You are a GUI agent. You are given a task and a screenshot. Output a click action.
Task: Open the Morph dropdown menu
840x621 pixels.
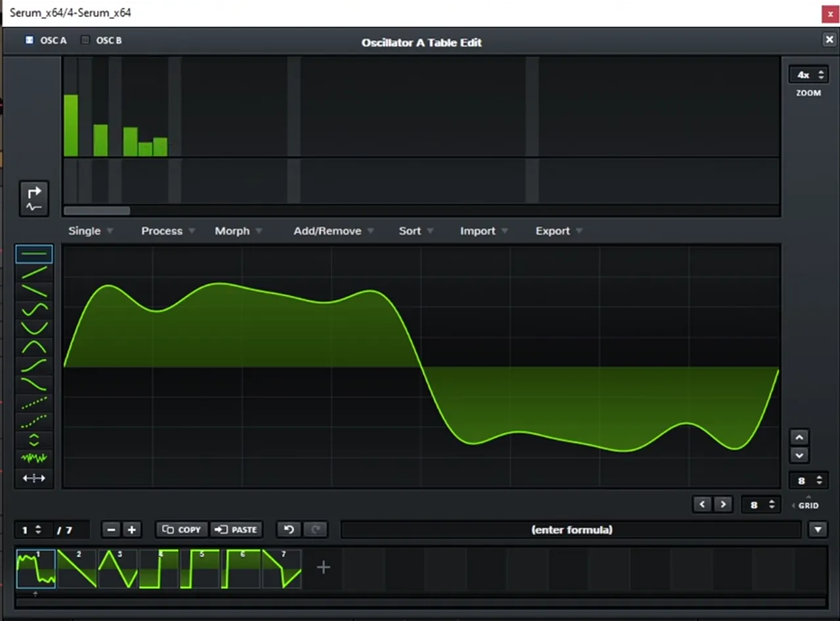(238, 231)
